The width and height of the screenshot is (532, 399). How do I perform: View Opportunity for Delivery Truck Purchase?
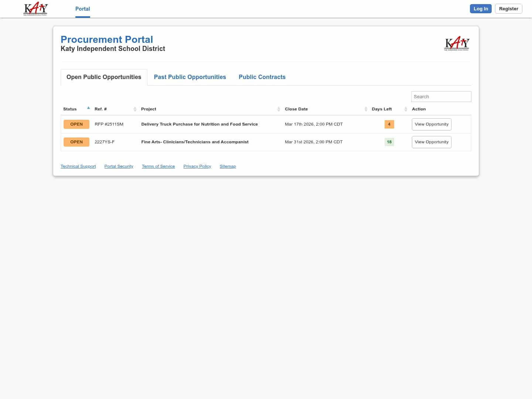click(432, 124)
